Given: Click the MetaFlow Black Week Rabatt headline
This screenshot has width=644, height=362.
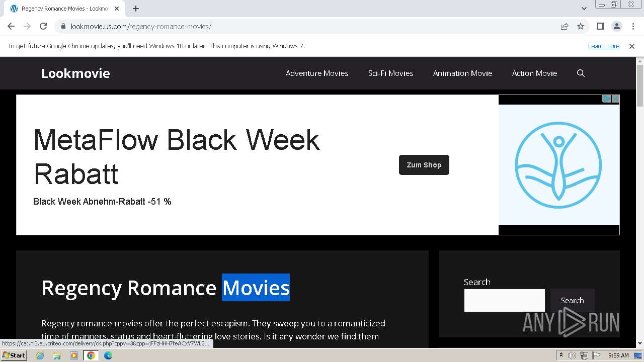Looking at the screenshot, I should coord(177,156).
